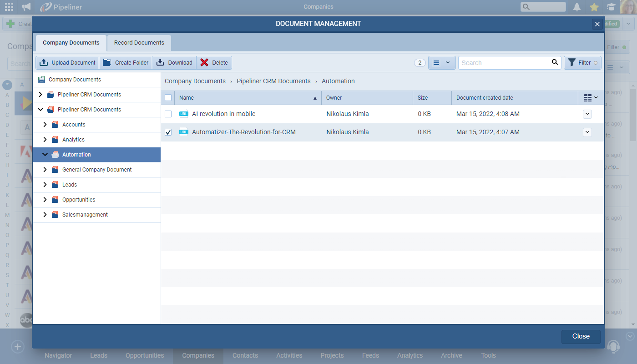Open the list view mode dropdown
The height and width of the screenshot is (364, 637).
(441, 63)
